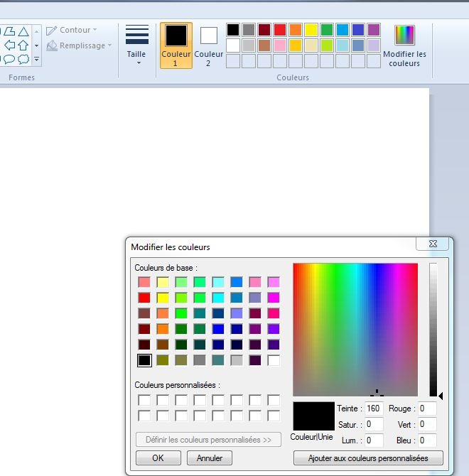This screenshot has width=469, height=476.
Task: Select white in Couleurs de base
Action: pos(274,360)
